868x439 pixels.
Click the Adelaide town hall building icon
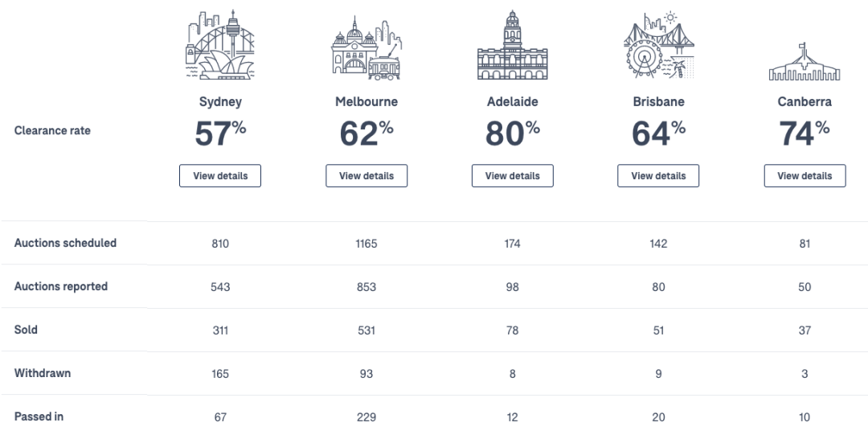[x=512, y=45]
